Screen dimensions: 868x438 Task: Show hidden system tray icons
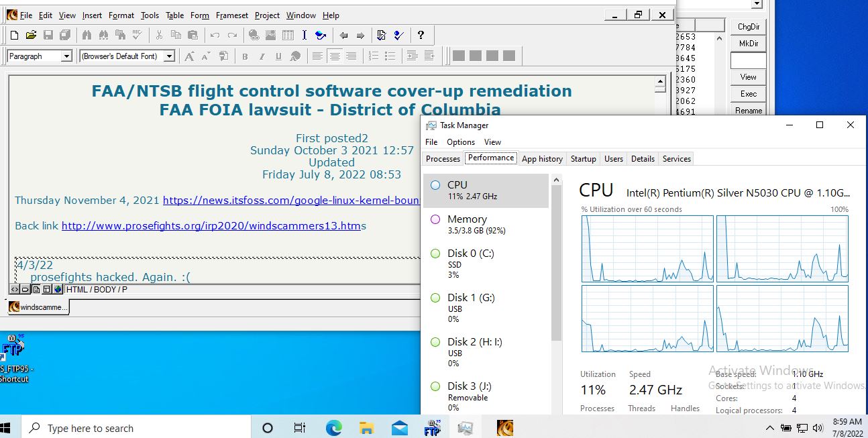[x=769, y=428]
